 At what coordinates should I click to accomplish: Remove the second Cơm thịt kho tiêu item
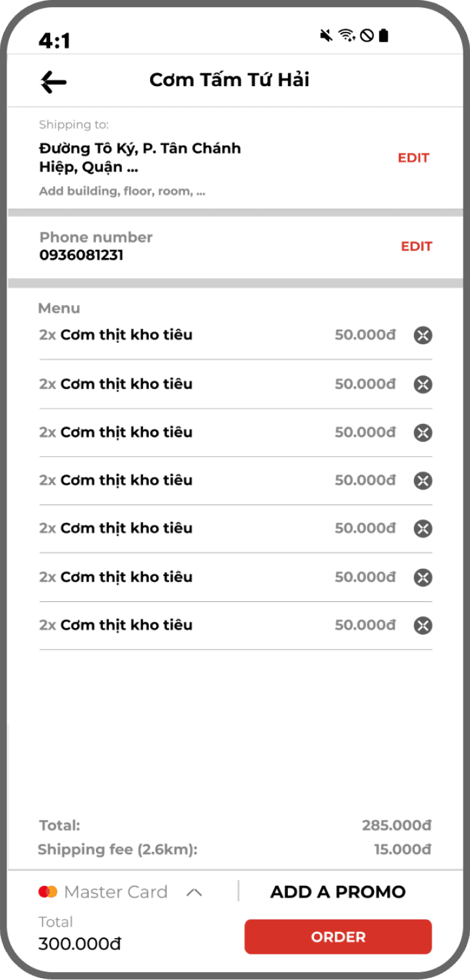423,385
